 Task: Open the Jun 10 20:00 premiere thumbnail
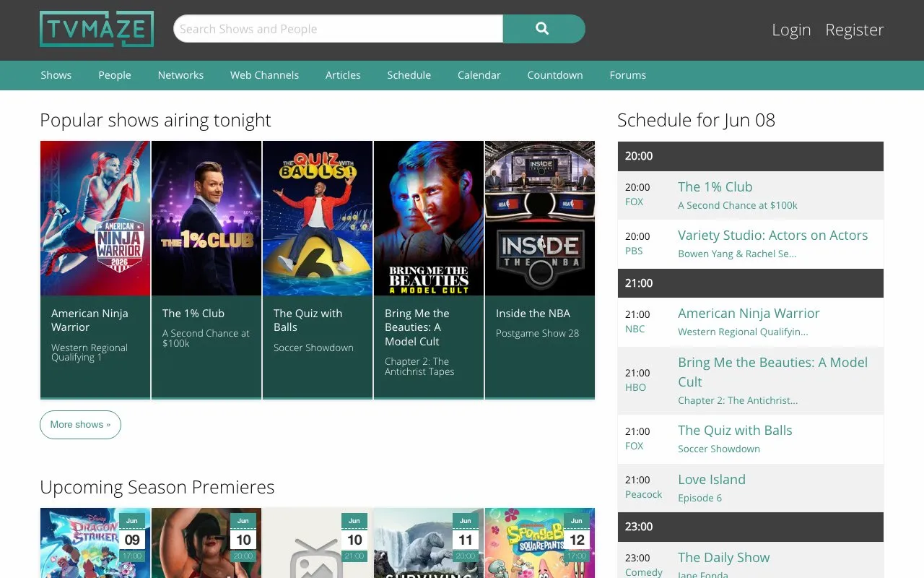click(x=206, y=543)
